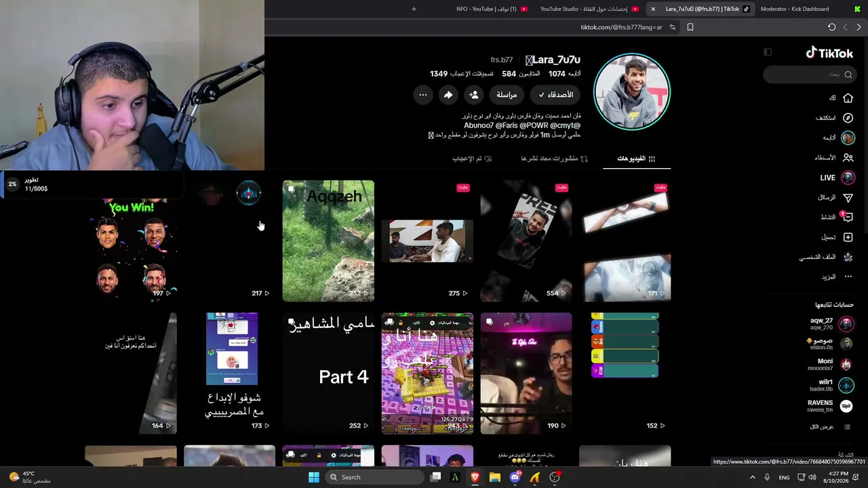Open the video with 217 views
868x488 pixels.
tap(229, 241)
